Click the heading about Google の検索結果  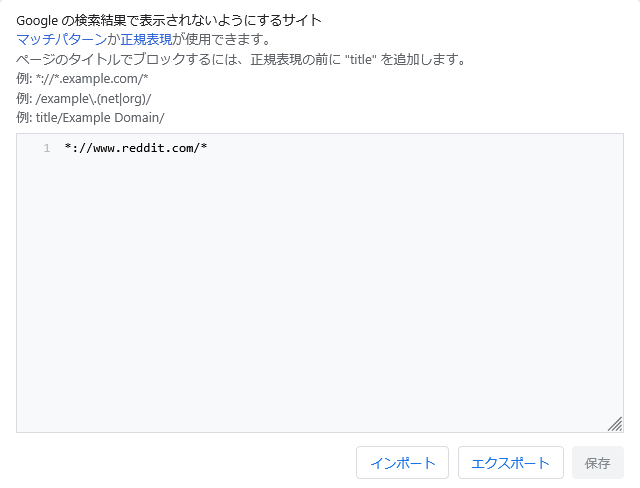click(x=169, y=20)
